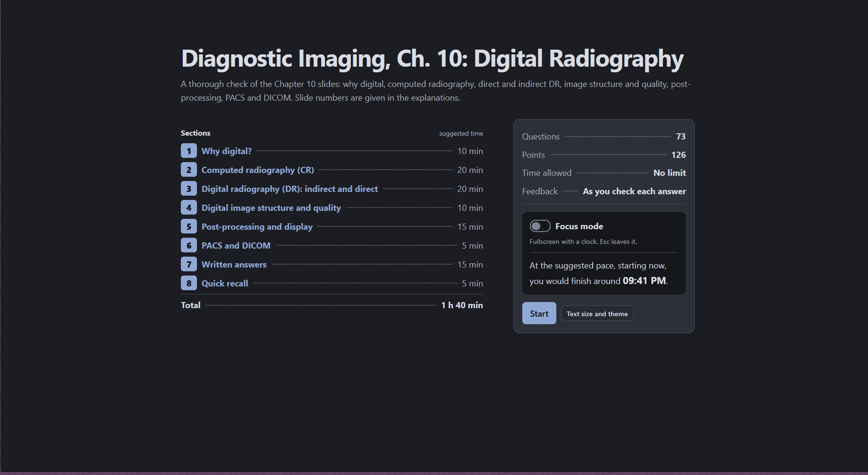Open the PACS and DICOM section
868x475 pixels.
[x=236, y=245]
